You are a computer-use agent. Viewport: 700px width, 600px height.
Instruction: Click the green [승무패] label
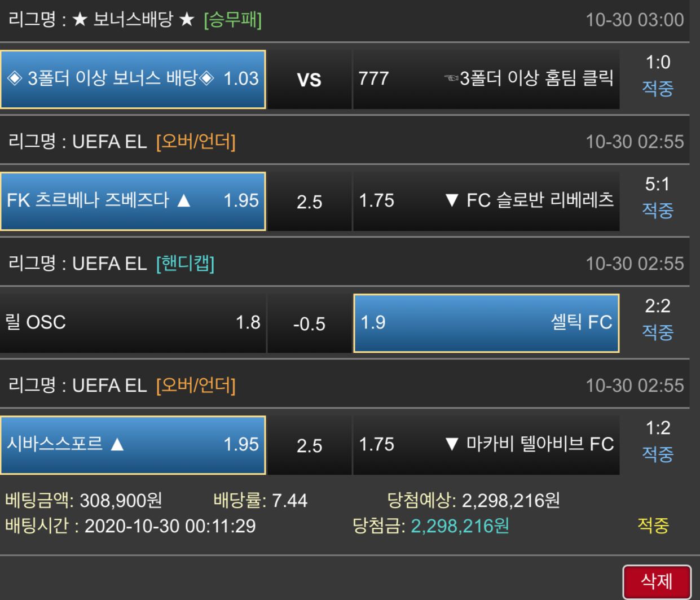point(232,20)
